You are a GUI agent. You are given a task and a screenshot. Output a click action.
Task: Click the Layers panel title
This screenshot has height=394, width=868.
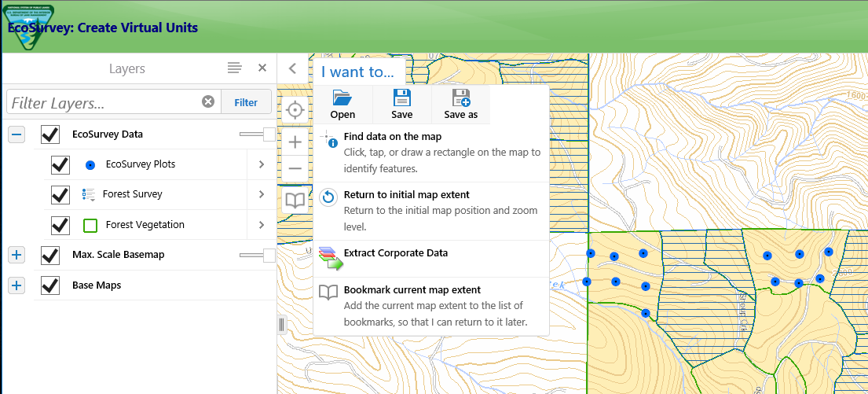point(127,68)
